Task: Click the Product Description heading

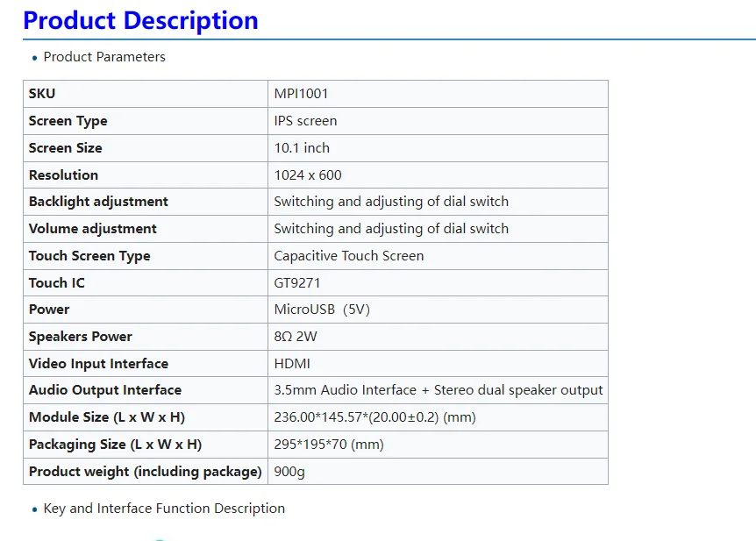Action: (140, 21)
